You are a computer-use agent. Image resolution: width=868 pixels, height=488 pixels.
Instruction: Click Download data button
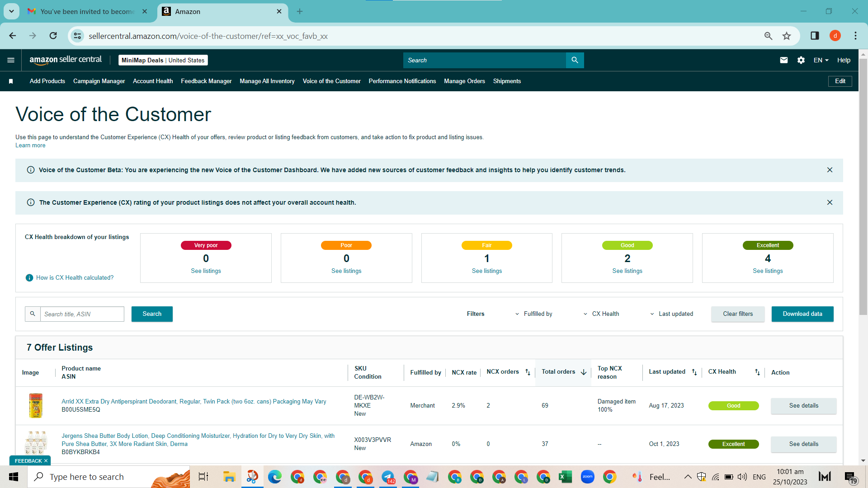(802, 314)
